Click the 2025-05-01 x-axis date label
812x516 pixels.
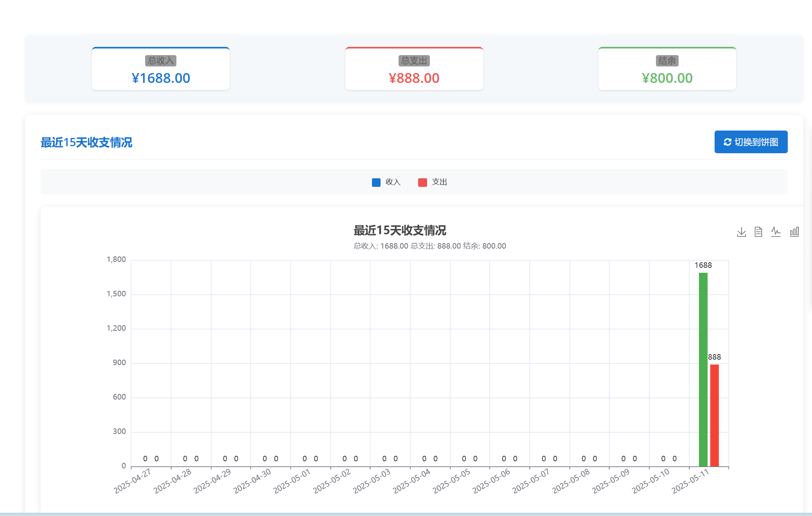[x=292, y=482]
